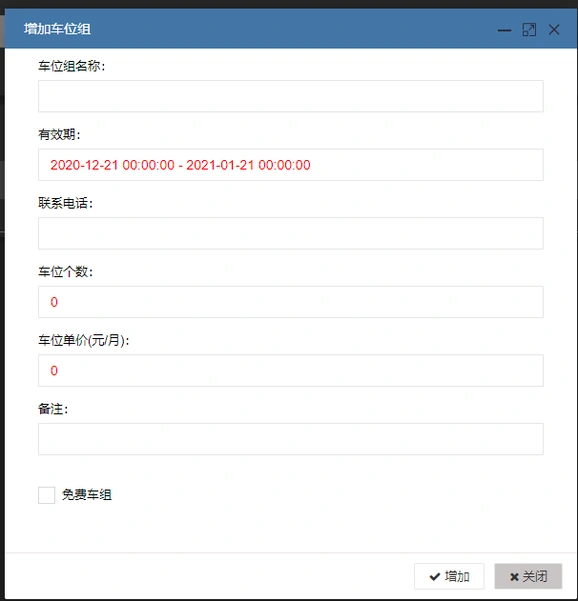This screenshot has height=601, width=578.
Task: Click the checkmark icon on 增加 button
Action: [435, 576]
